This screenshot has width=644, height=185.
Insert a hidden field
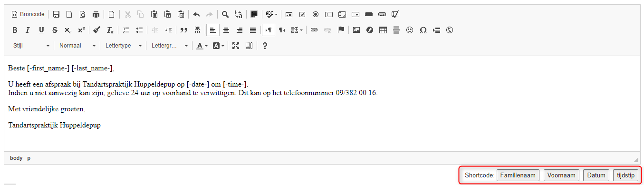pyautogui.click(x=395, y=14)
